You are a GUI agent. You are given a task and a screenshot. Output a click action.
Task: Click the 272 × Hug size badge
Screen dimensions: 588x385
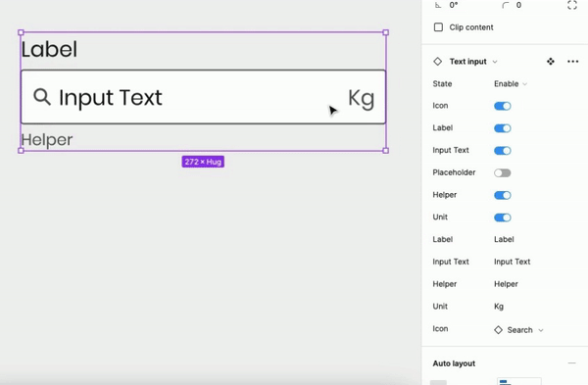coord(203,162)
